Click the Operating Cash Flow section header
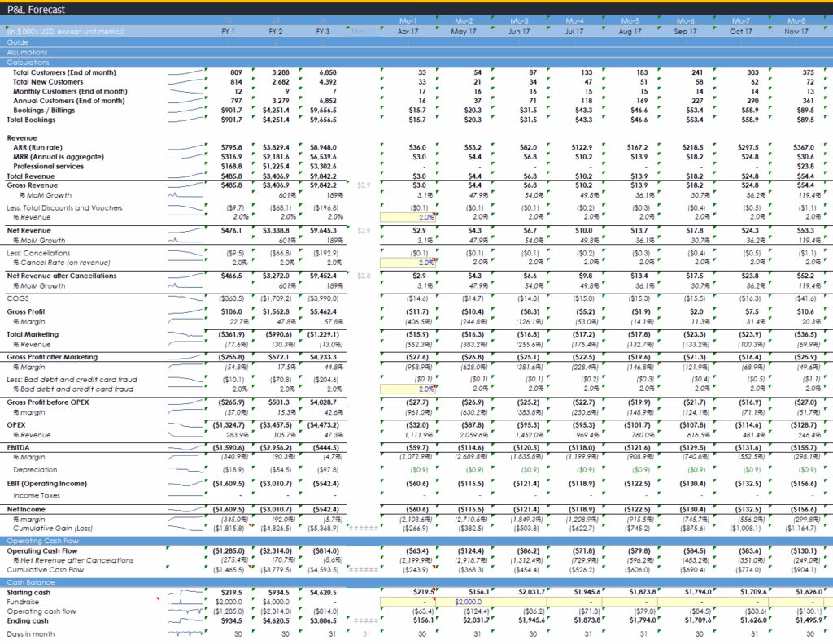Viewport: 833px width, 644px height. [x=416, y=541]
